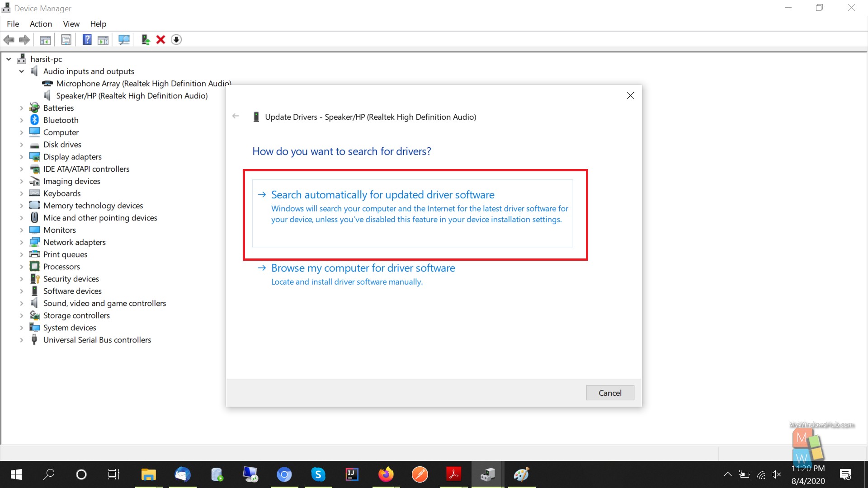Click the Forward arrow in Device Manager toolbar
This screenshot has height=488, width=868.
24,40
